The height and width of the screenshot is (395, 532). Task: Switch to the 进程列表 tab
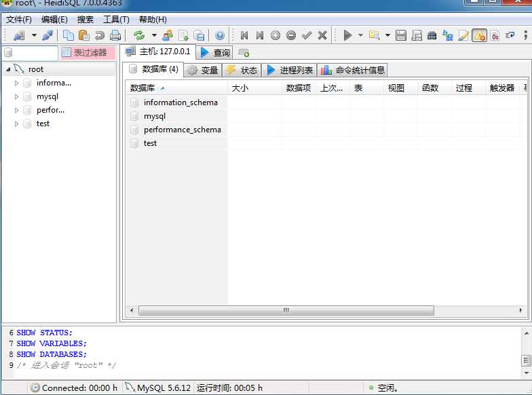pyautogui.click(x=289, y=71)
